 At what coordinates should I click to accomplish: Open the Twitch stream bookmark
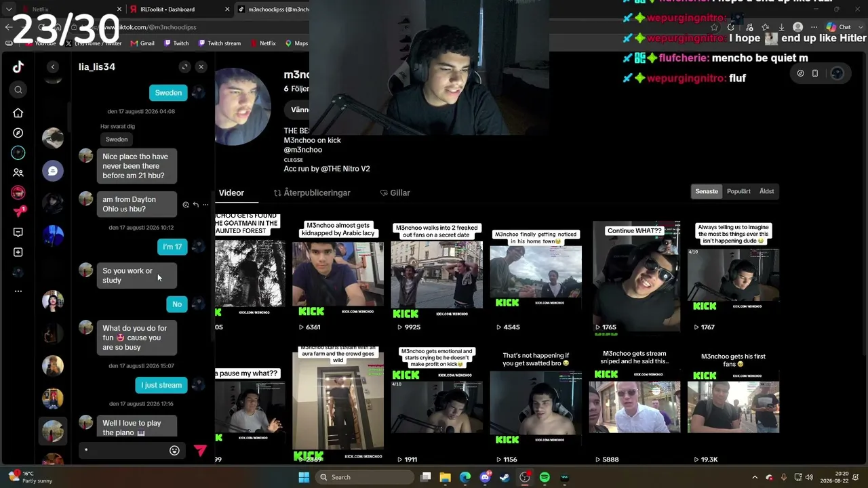pyautogui.click(x=219, y=43)
